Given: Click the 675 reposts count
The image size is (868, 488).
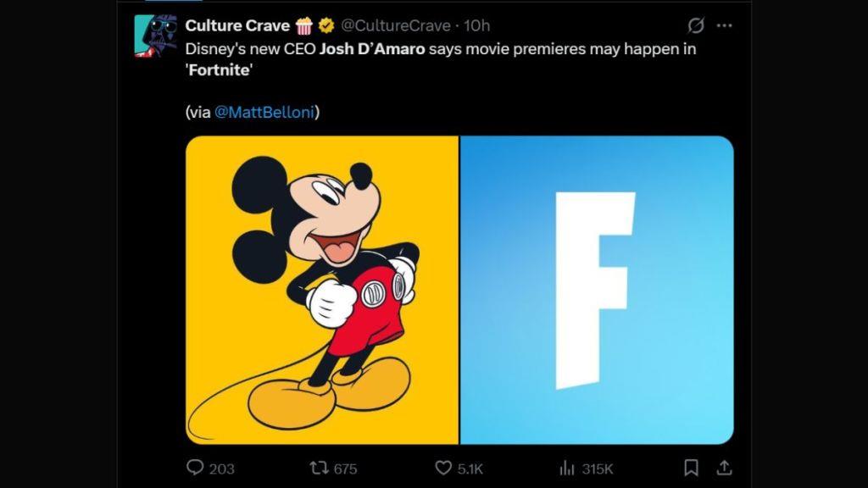Looking at the screenshot, I should [345, 469].
